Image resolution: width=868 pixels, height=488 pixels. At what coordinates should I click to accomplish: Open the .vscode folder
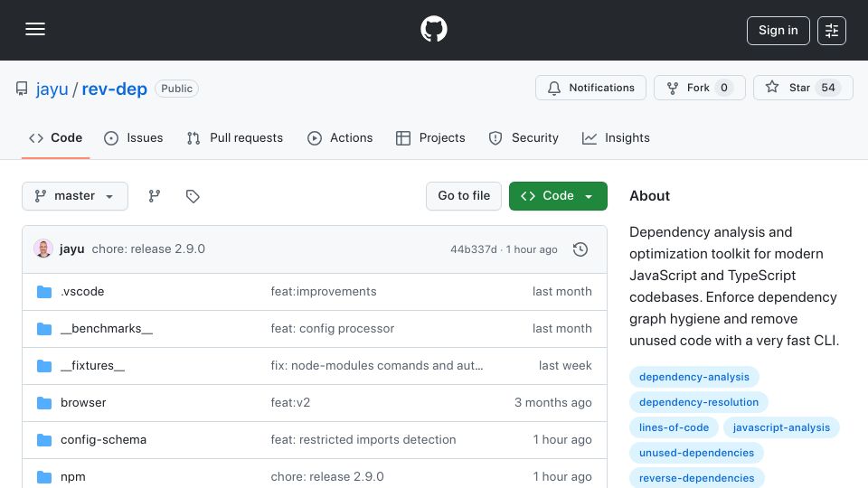click(x=82, y=292)
